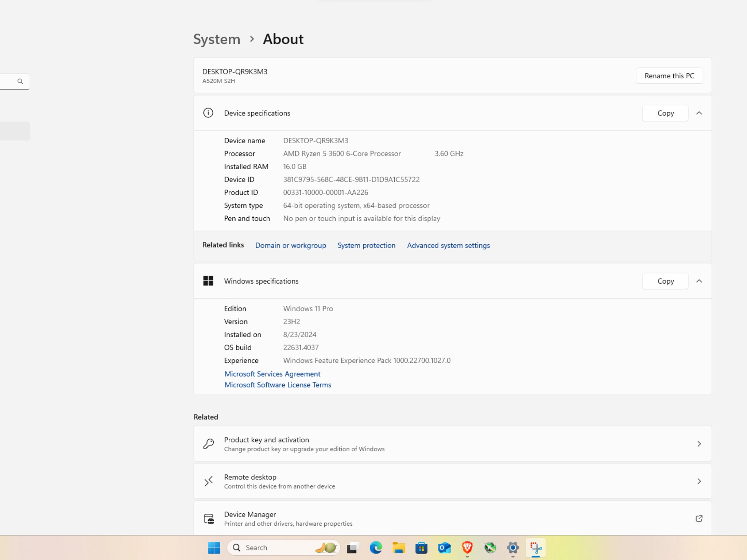Launch Brave browser from the taskbar
Image resolution: width=747 pixels, height=560 pixels.
(x=467, y=547)
